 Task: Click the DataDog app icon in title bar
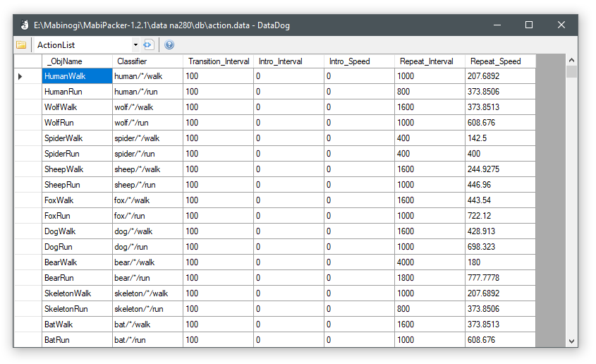[25, 25]
